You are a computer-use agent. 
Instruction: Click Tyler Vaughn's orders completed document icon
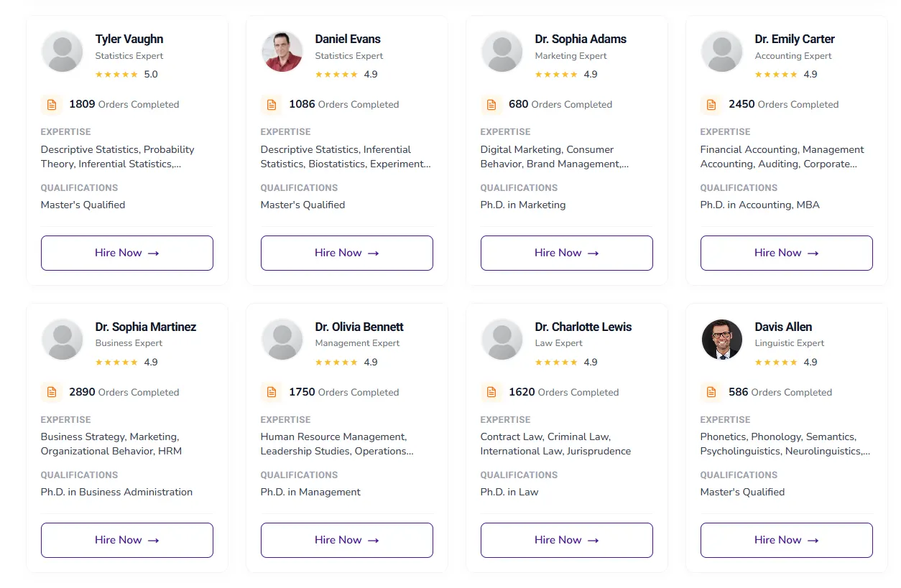pos(51,105)
